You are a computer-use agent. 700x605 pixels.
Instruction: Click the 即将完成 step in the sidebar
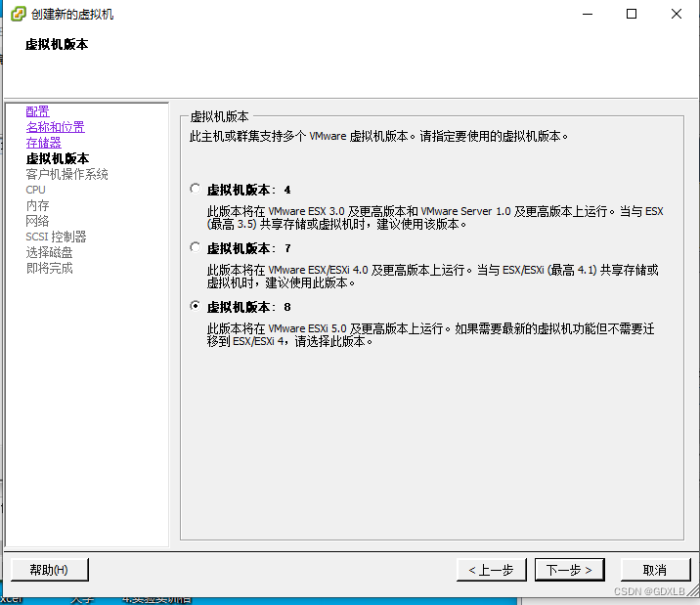coord(49,268)
